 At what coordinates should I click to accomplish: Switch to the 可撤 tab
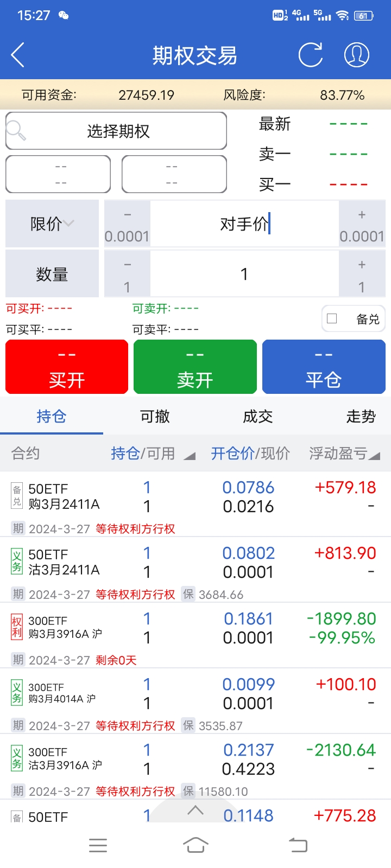[155, 417]
